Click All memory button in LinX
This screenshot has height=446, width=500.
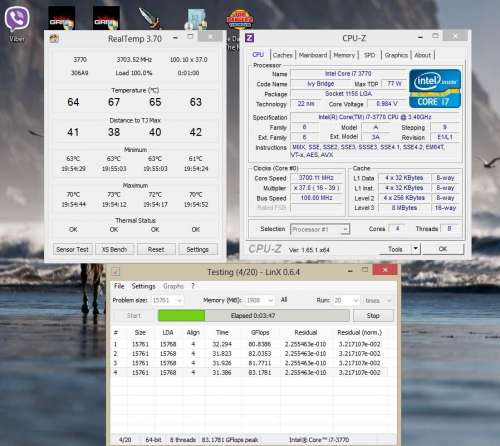pos(284,300)
